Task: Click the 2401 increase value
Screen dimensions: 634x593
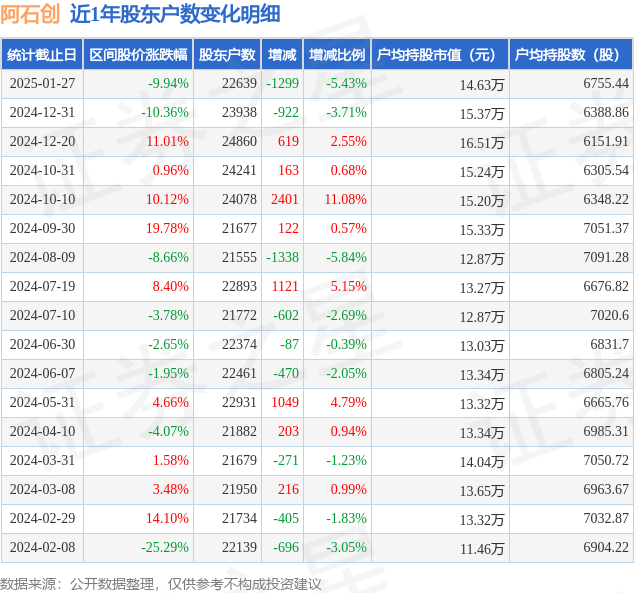Action: pos(285,199)
